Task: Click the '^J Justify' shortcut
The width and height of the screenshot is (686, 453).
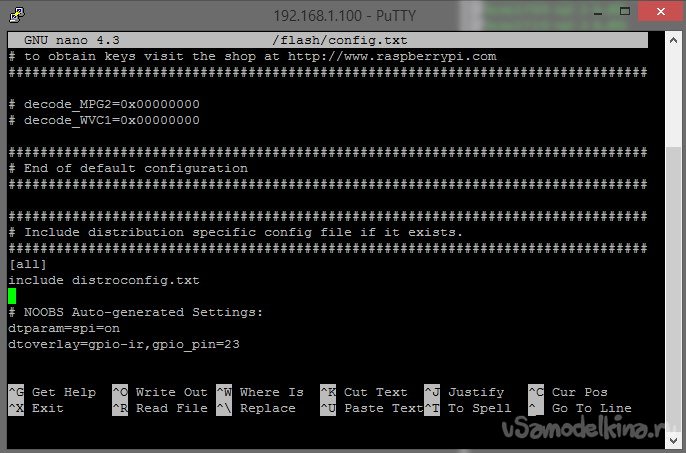Action: (464, 392)
